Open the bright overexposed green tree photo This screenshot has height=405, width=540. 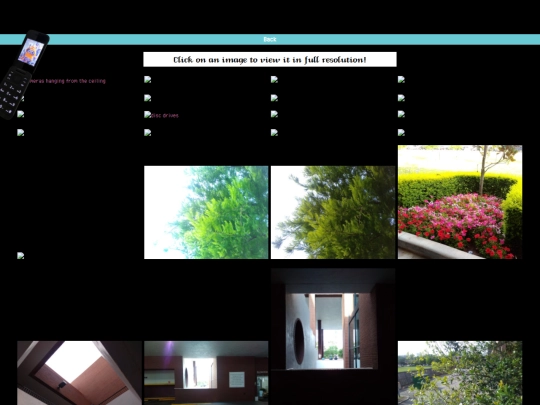pos(206,212)
